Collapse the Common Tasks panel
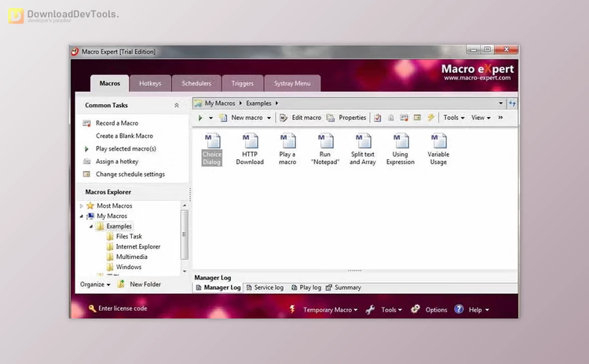This screenshot has width=589, height=364. [x=177, y=105]
